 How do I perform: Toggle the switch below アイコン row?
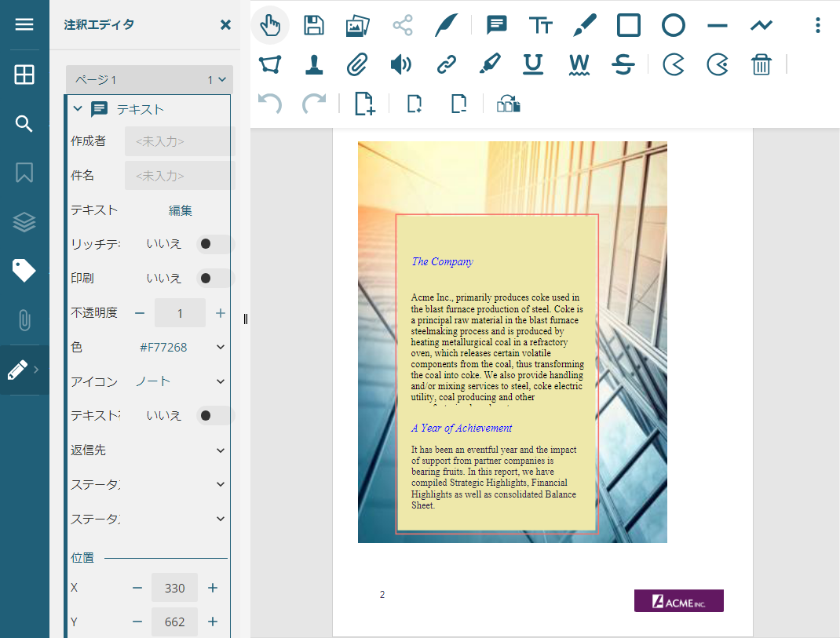[x=215, y=416]
